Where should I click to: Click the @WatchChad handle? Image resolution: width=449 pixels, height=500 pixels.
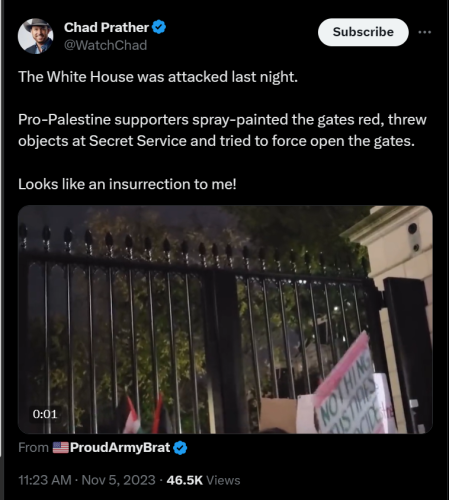click(105, 45)
